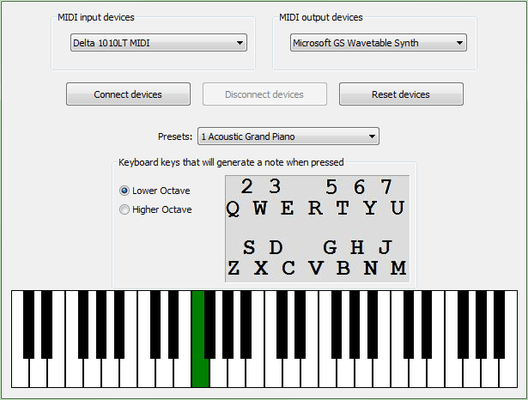Screen dimensions: 528x400
Task: Expand the Presets instrument dropdown
Action: (289, 136)
